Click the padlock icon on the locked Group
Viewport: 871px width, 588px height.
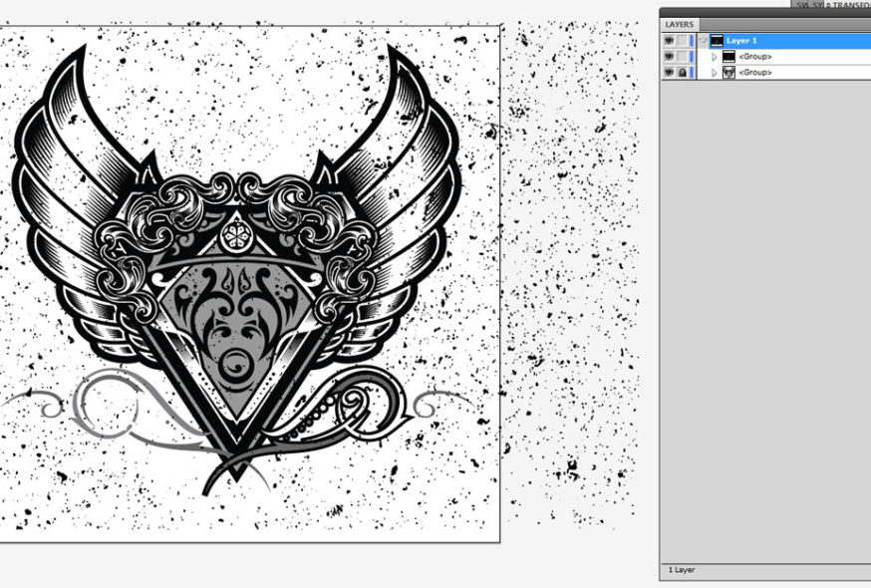(680, 71)
